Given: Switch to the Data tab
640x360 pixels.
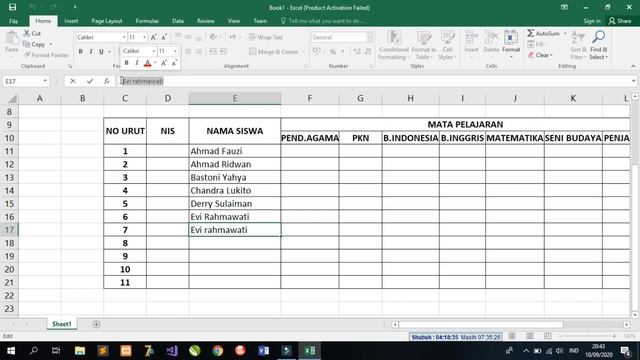Looking at the screenshot, I should (178, 21).
